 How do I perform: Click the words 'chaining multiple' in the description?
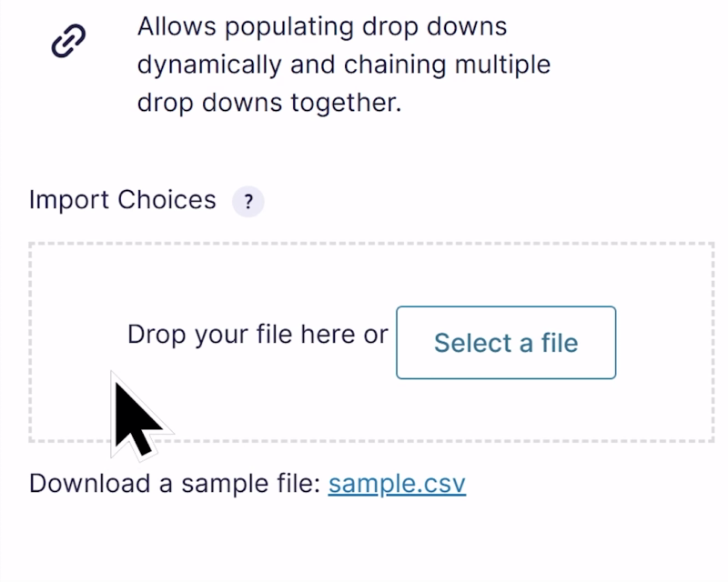point(431,65)
